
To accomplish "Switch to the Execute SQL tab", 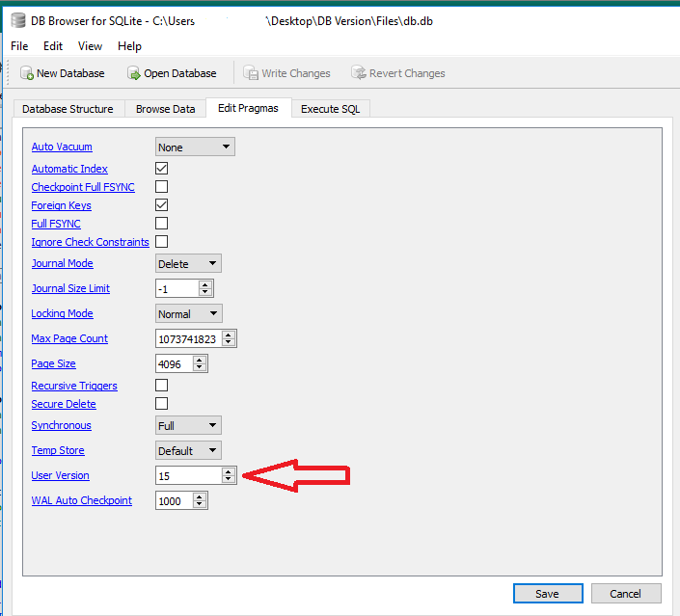I will [331, 109].
